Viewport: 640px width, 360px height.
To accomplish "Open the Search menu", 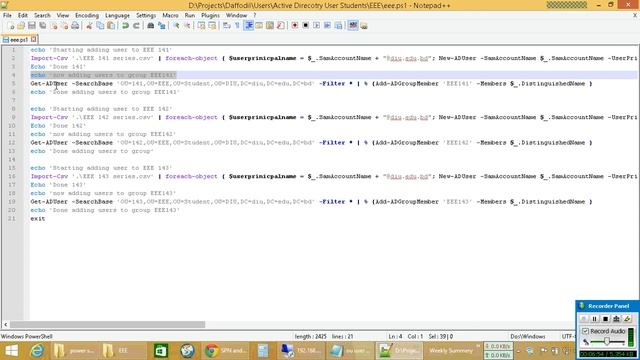I will pyautogui.click(x=42, y=16).
